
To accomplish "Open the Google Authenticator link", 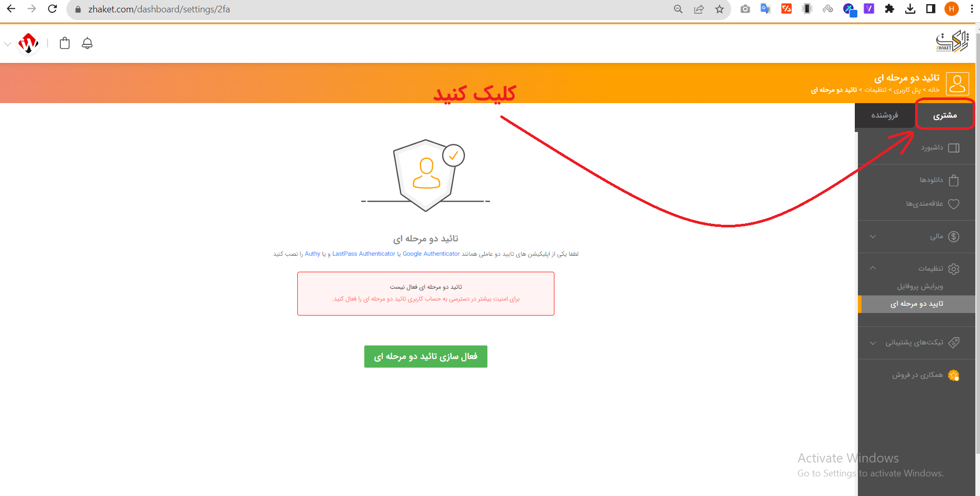I will click(x=431, y=254).
